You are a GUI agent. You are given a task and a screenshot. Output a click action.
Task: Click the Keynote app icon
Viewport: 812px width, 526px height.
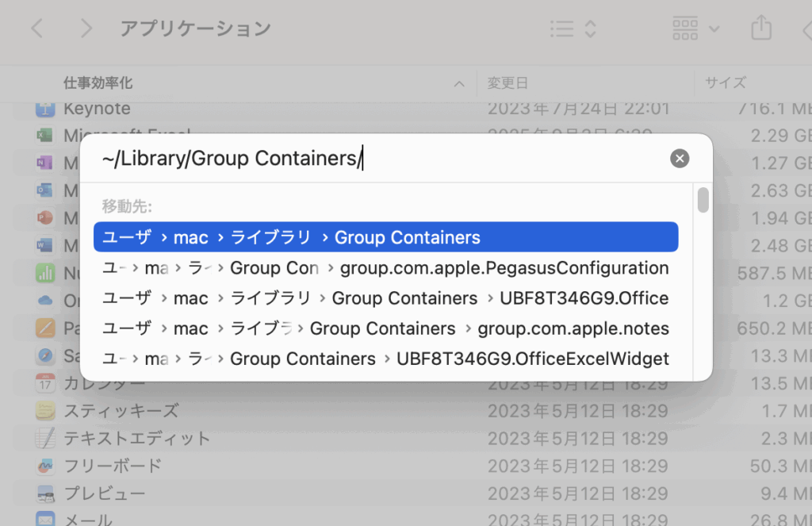(x=45, y=109)
